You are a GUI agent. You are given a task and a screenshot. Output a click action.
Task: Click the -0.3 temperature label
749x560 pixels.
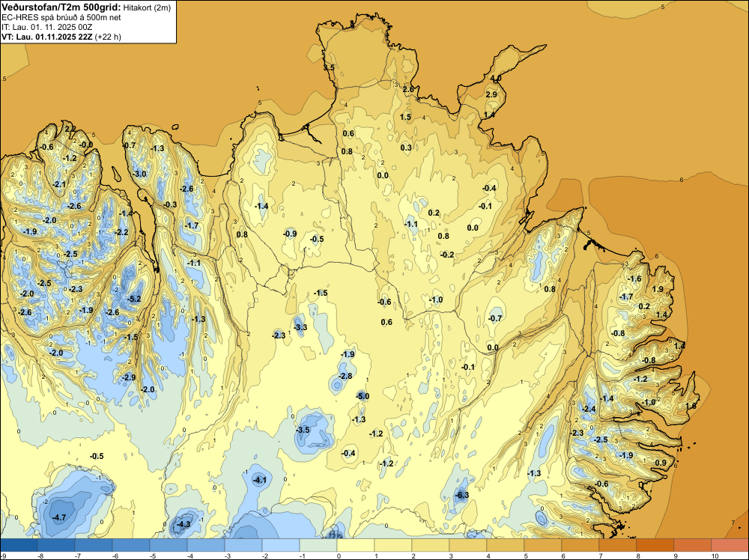click(x=169, y=205)
